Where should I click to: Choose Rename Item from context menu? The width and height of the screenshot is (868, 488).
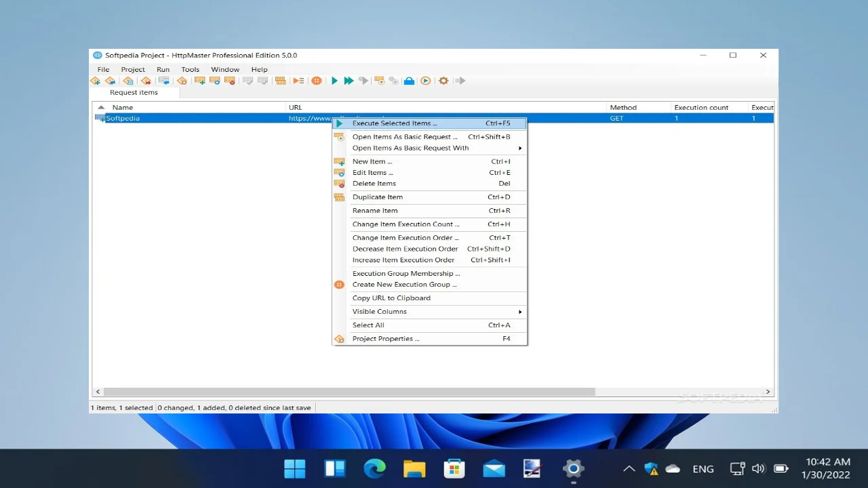coord(430,210)
